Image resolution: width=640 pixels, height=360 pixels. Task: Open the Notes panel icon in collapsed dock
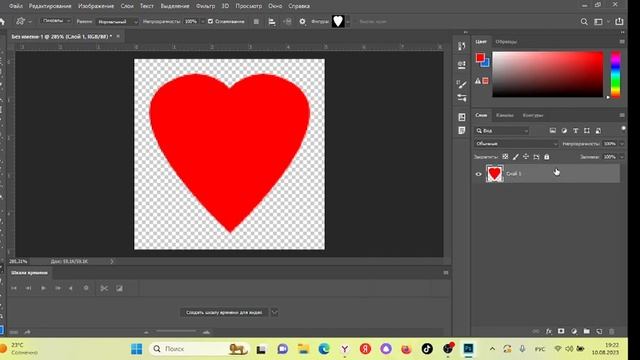click(x=462, y=131)
